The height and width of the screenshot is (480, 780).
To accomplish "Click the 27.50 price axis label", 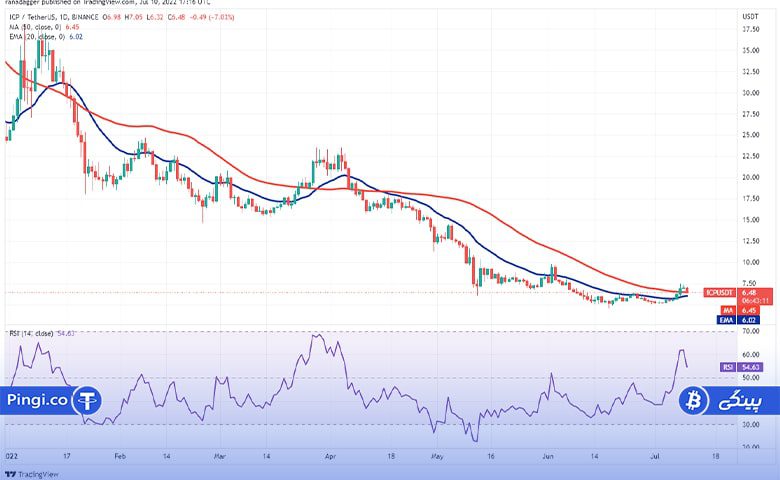I will click(x=751, y=114).
